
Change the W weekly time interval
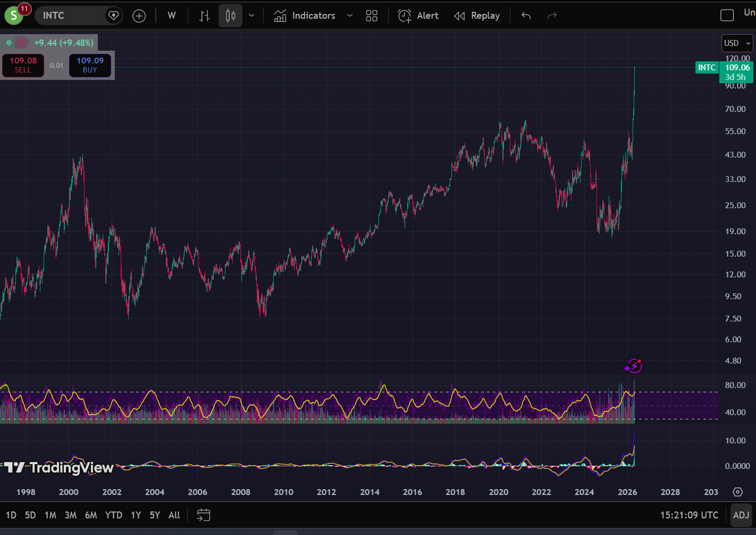tap(172, 15)
